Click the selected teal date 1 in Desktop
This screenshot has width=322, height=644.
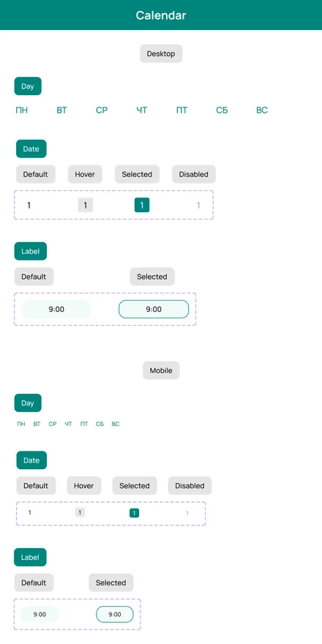142,205
